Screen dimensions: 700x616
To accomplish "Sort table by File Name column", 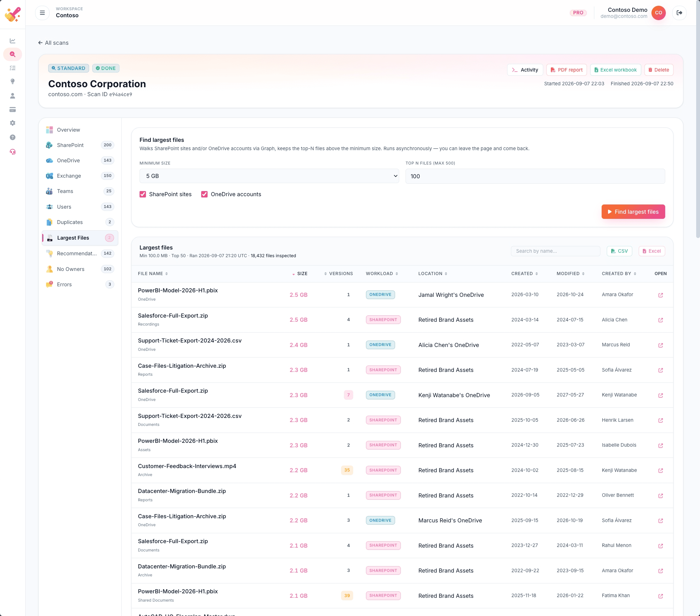I will 153,274.
